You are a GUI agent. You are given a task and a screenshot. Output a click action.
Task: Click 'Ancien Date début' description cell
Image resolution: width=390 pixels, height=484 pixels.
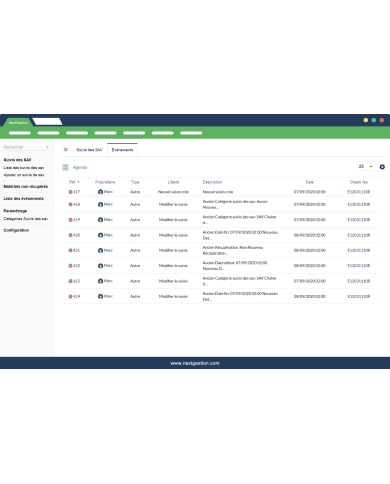[x=235, y=266]
